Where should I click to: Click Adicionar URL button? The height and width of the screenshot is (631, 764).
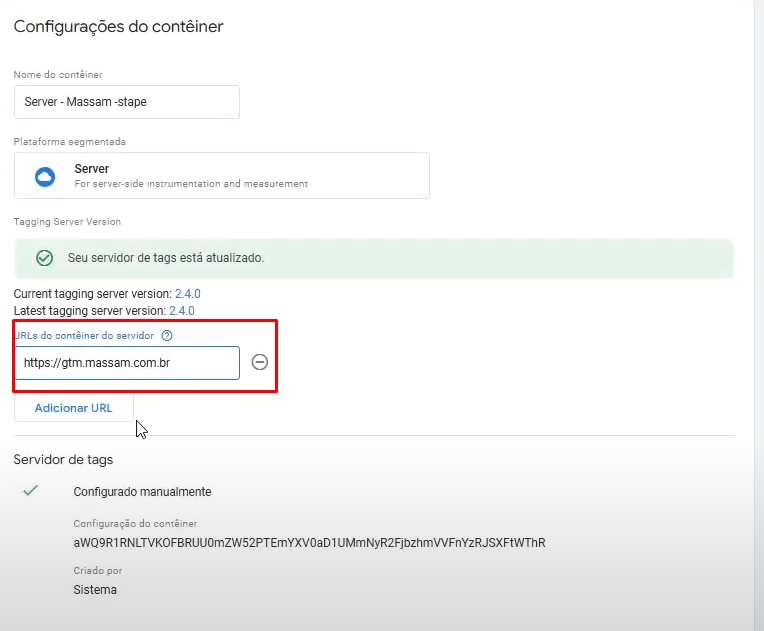coord(74,408)
